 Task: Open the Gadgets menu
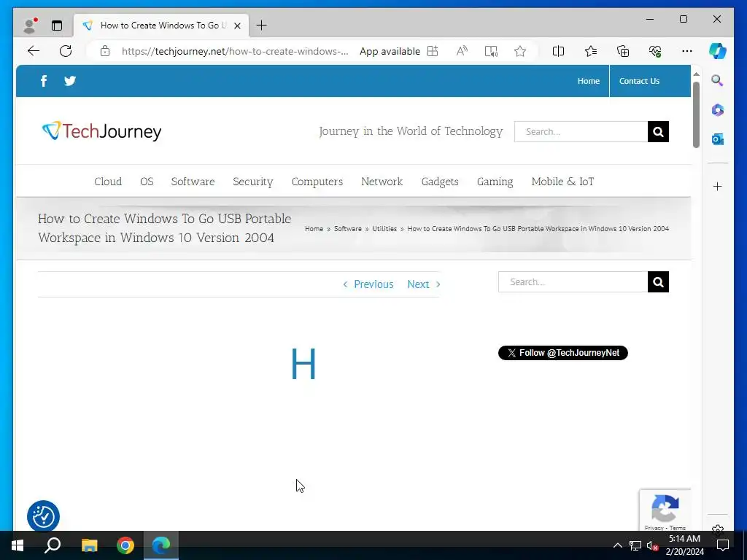[440, 182]
